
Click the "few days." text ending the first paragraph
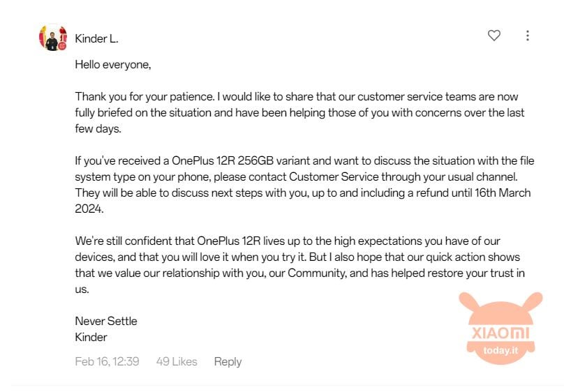point(98,128)
